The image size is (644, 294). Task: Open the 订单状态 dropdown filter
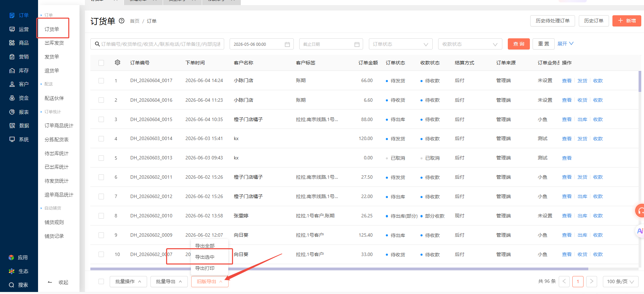pos(400,44)
